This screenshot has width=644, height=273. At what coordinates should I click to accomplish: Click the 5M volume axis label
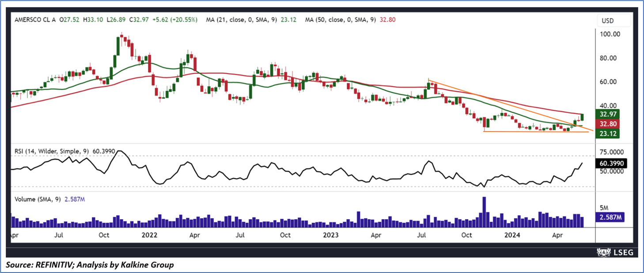(x=604, y=208)
